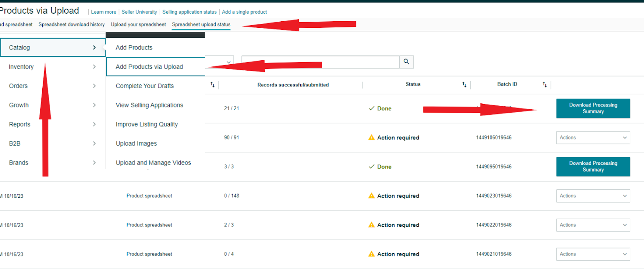Open the Seller University link
Viewport: 644px width, 275px height.
[x=139, y=12]
